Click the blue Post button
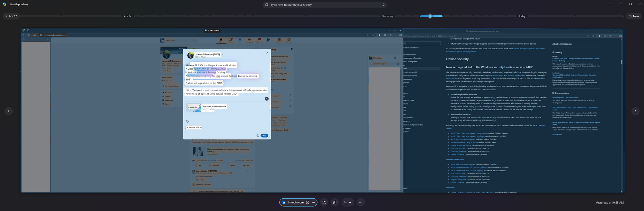The height and width of the screenshot is (211, 644). coord(264,136)
